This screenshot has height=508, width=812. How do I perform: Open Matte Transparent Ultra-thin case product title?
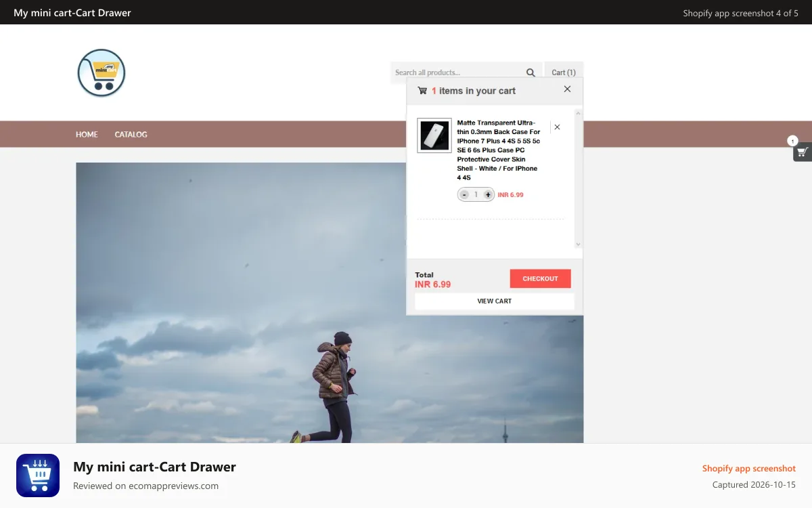pyautogui.click(x=499, y=150)
